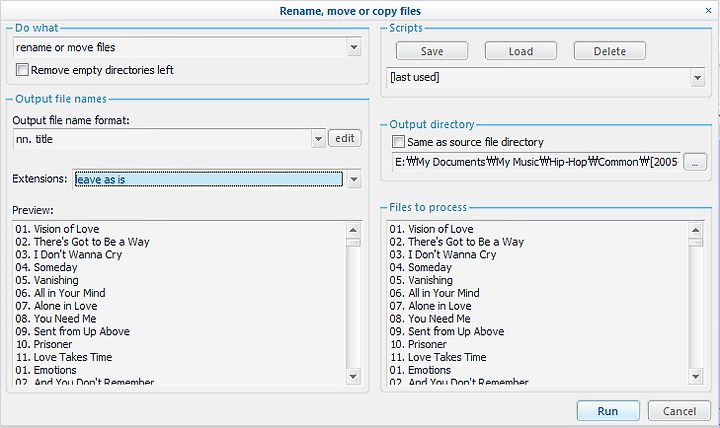Select '01. Emotions' in Files to process
Screen dimensions: 720x428
(420, 370)
